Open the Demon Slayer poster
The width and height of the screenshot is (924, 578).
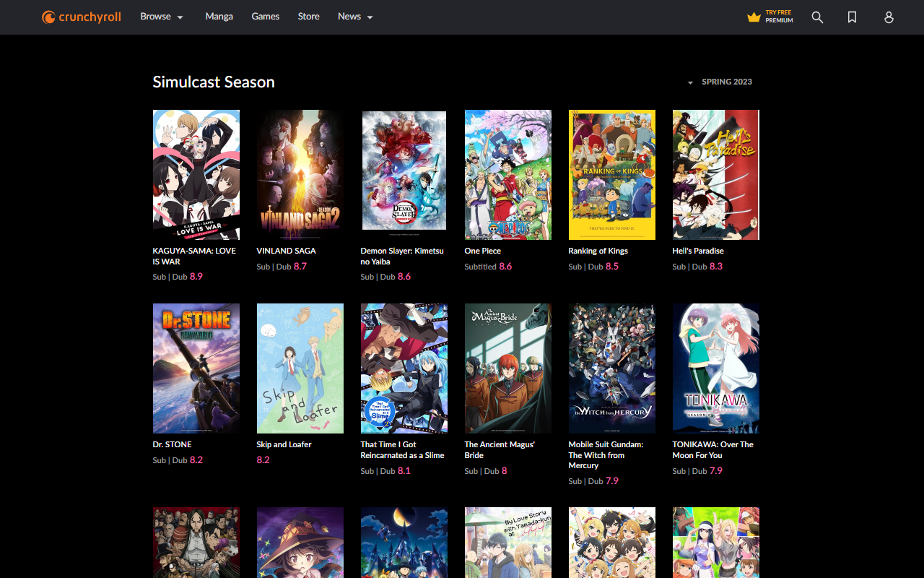point(404,175)
